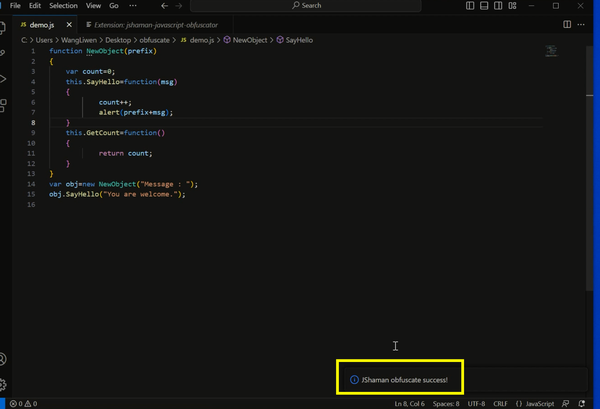This screenshot has height=409, width=600.
Task: Click the CRLF end-of-line selector
Action: coord(500,404)
